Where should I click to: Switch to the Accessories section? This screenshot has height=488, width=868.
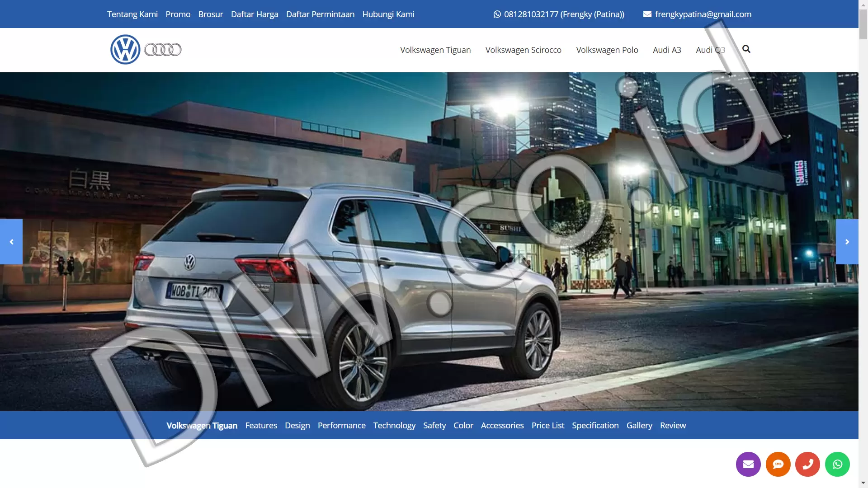tap(502, 425)
